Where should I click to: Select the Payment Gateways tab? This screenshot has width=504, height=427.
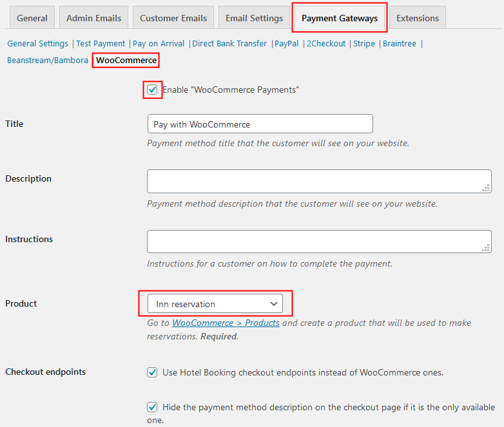click(x=340, y=18)
